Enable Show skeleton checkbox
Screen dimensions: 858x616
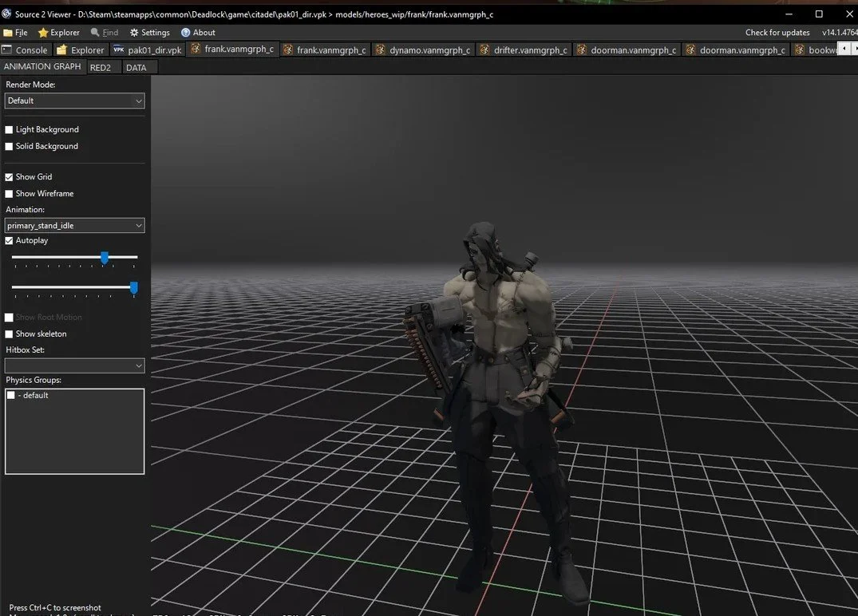[9, 334]
